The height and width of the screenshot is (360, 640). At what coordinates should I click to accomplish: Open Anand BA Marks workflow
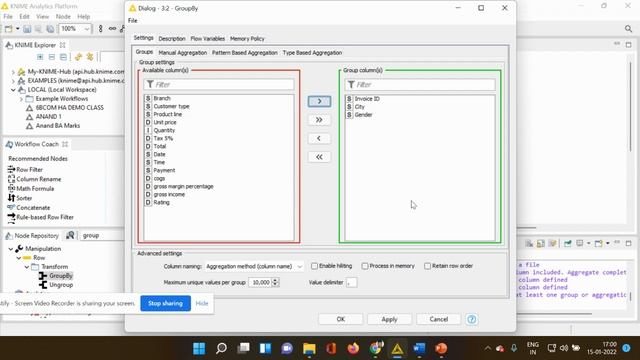coord(58,126)
